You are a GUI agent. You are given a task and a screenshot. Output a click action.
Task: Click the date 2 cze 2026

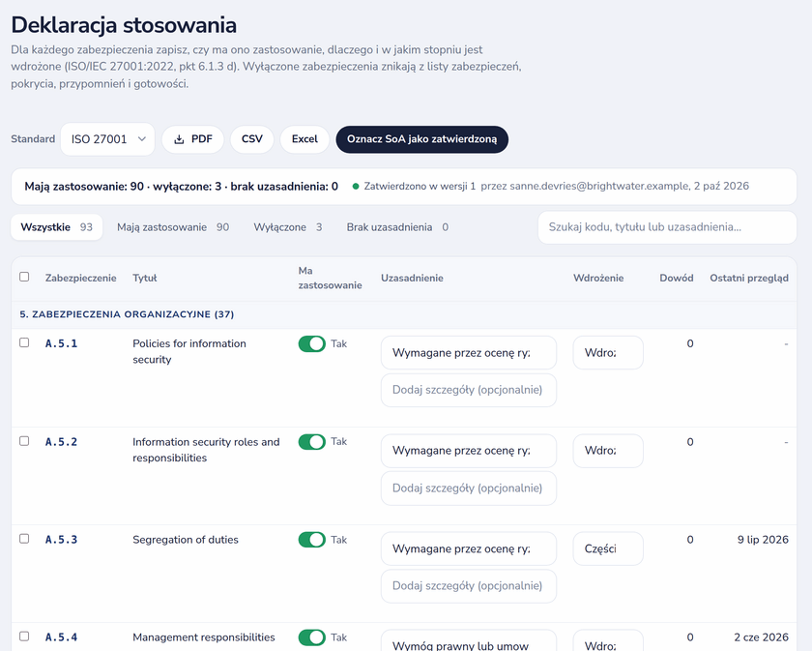coord(762,637)
